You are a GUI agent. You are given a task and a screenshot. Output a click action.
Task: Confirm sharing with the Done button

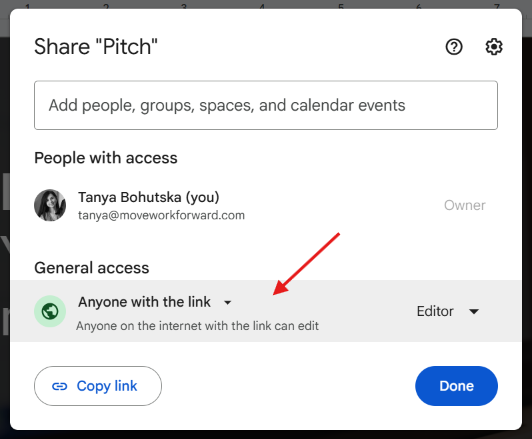coord(456,386)
